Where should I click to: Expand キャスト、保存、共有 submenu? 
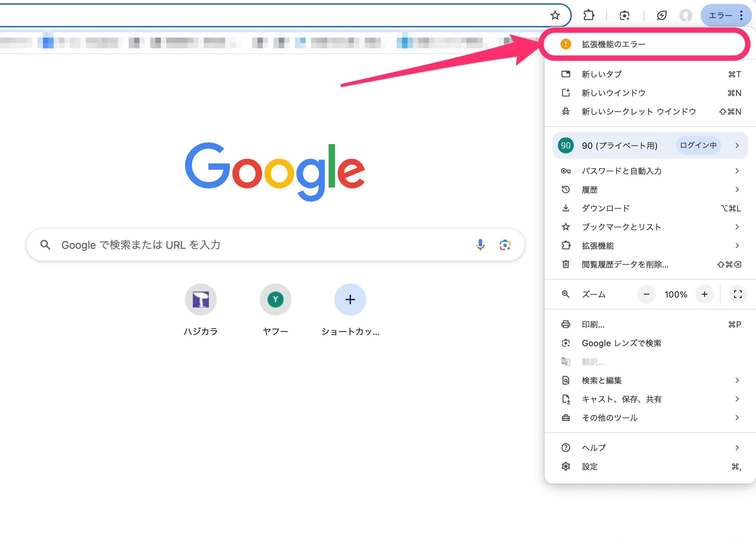[x=651, y=399]
